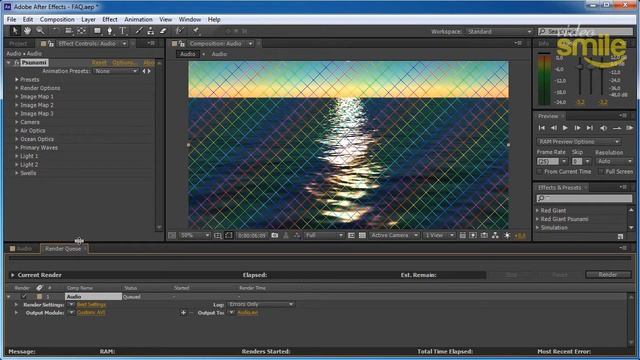Select the Selection arrow tool
Image resolution: width=640 pixels, height=360 pixels.
[15, 31]
